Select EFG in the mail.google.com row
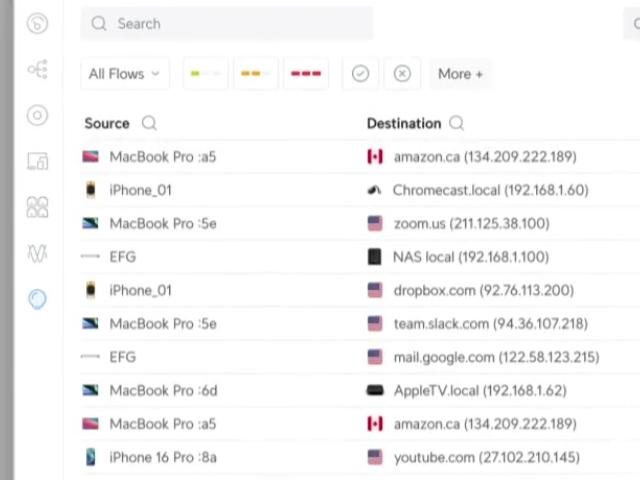 [x=122, y=357]
